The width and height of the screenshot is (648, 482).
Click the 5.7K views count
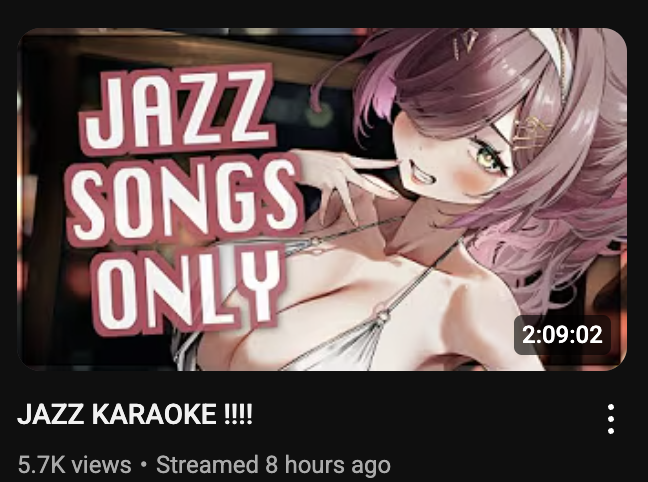tap(74, 465)
